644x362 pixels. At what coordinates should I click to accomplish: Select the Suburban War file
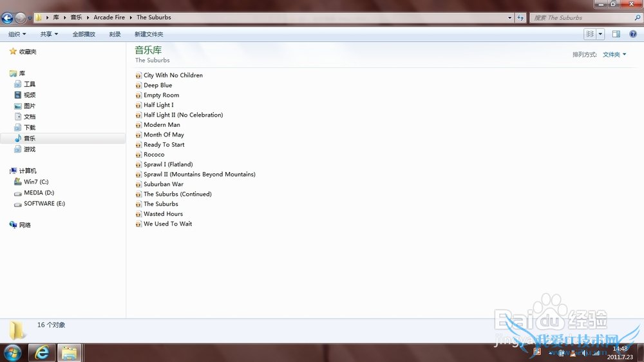[159, 184]
